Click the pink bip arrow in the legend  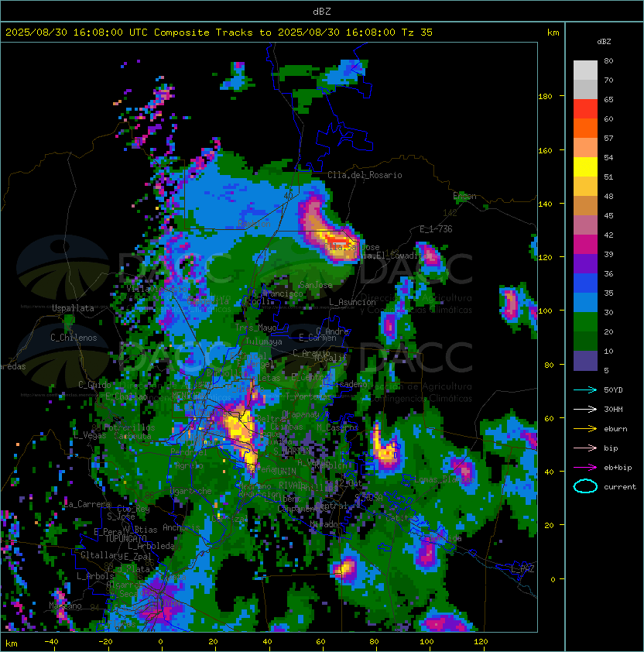(585, 448)
